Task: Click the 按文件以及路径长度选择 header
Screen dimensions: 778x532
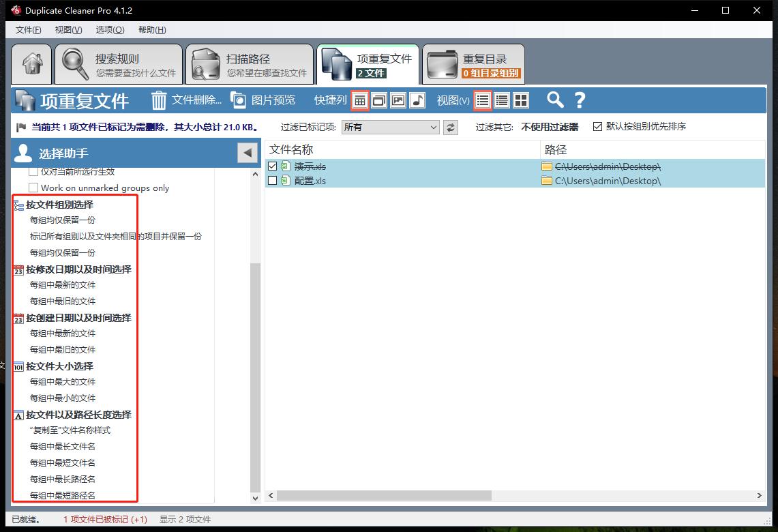Action: [78, 415]
